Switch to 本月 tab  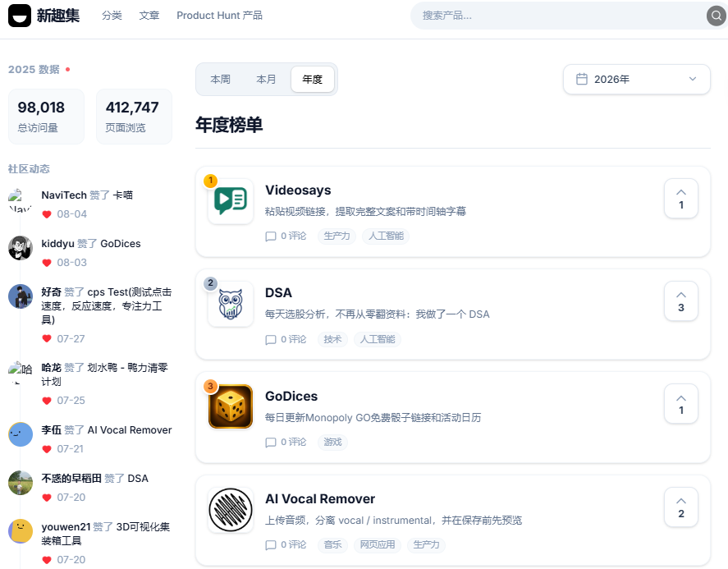coord(266,80)
